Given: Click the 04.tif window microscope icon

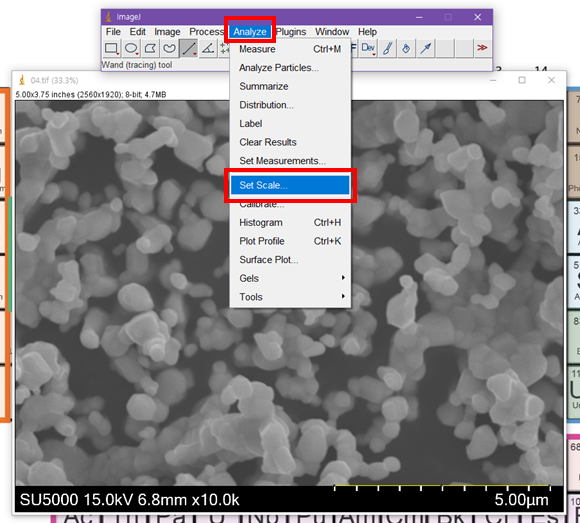Looking at the screenshot, I should coord(22,80).
